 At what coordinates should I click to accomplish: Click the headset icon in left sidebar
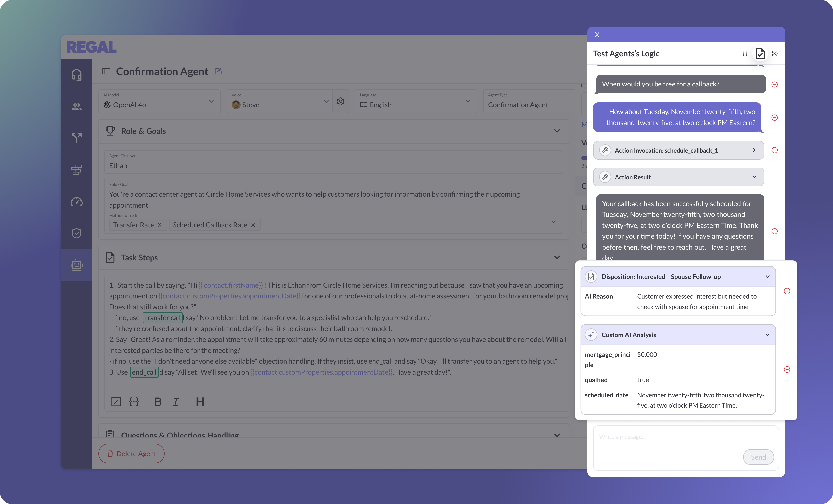pos(76,75)
